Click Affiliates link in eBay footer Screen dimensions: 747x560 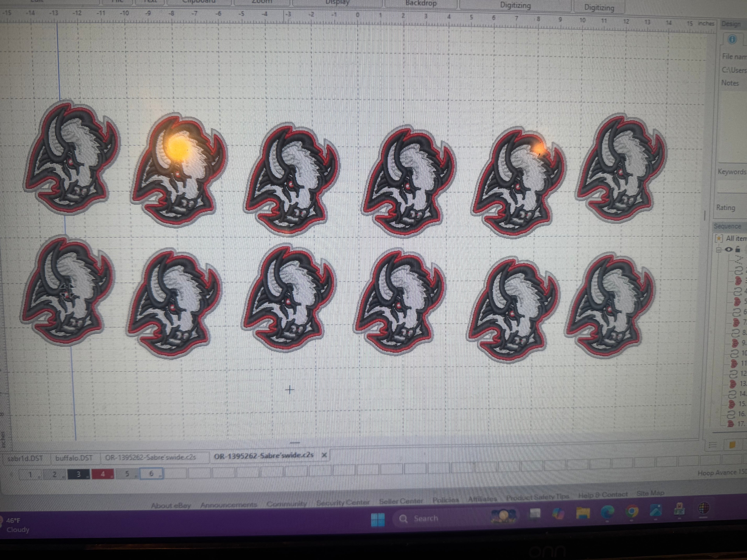(483, 499)
